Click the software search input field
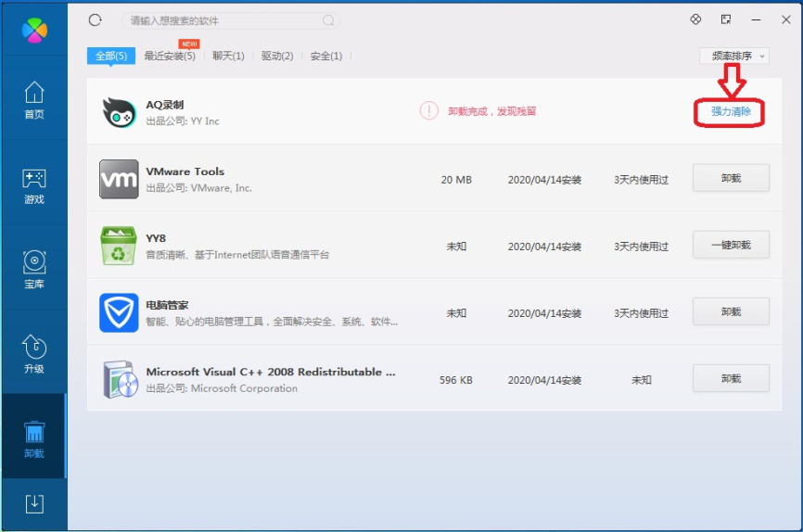Viewport: 803px width, 532px height. pos(223,20)
